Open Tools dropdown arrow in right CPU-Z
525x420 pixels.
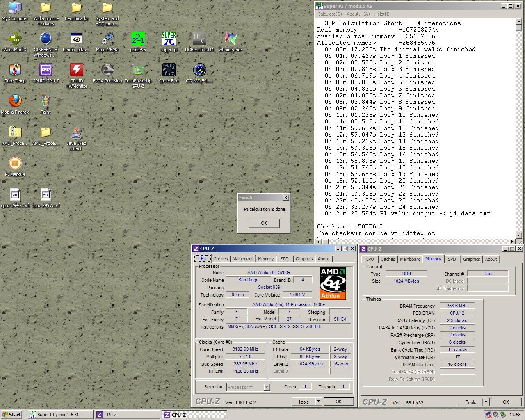click(x=486, y=402)
